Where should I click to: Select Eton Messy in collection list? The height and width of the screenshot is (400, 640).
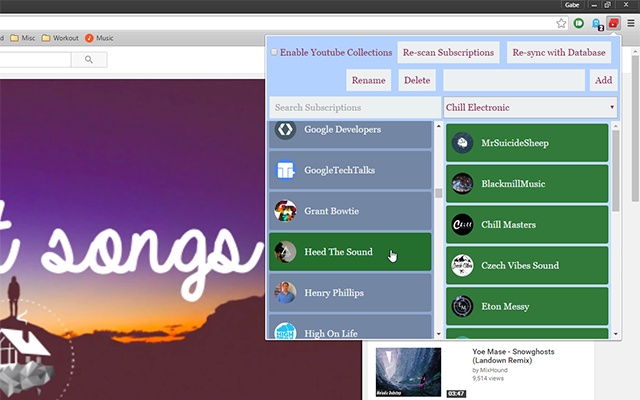coord(505,307)
